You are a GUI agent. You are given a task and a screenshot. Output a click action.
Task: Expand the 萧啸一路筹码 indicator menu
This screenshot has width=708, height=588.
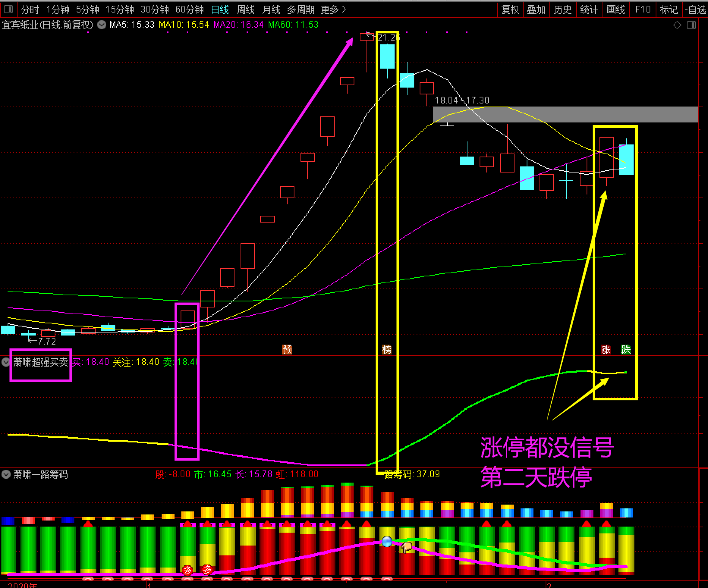point(6,474)
